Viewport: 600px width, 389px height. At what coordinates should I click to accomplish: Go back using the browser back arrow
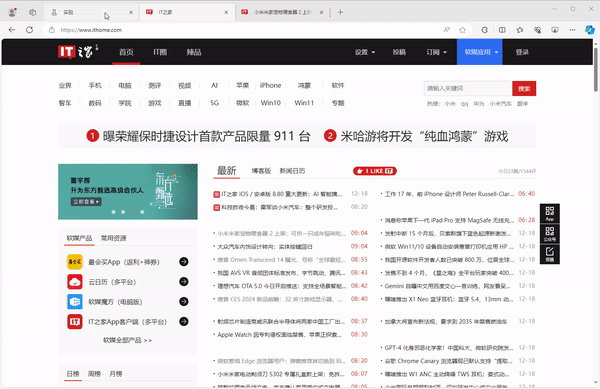pyautogui.click(x=12, y=30)
